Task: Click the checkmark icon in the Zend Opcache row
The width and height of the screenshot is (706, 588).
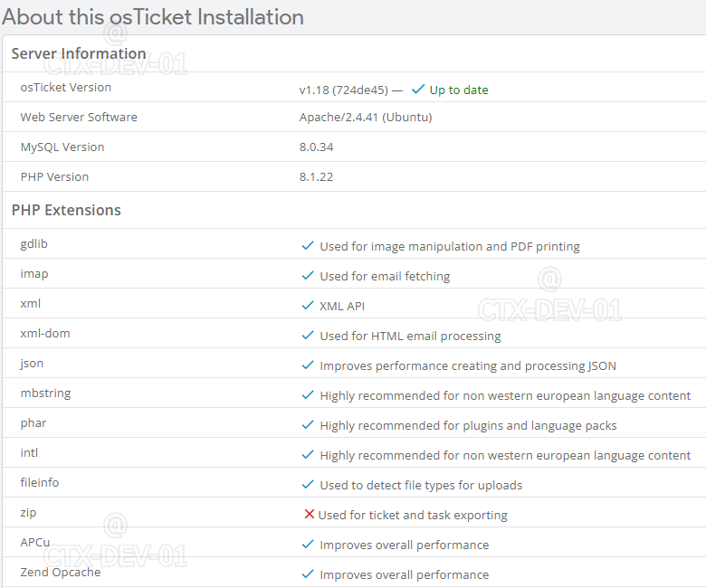Action: tap(308, 574)
